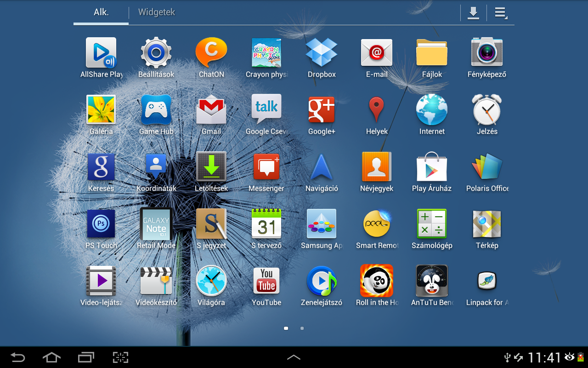588x368 pixels.
Task: Tap the screenshot capture button
Action: click(x=120, y=357)
